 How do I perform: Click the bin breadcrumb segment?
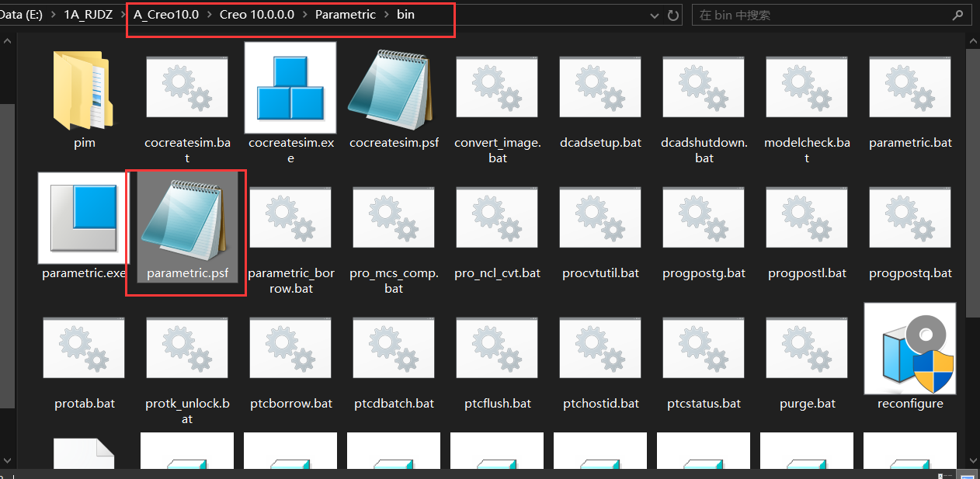pyautogui.click(x=405, y=15)
